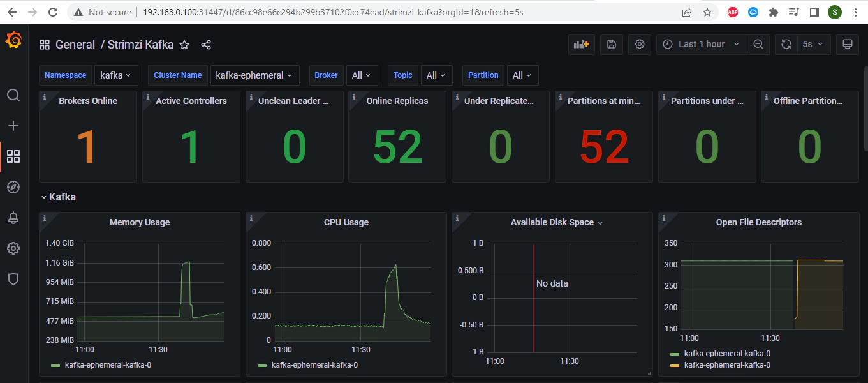Image resolution: width=868 pixels, height=383 pixels.
Task: Click the Online Replicas panel title
Action: (397, 101)
